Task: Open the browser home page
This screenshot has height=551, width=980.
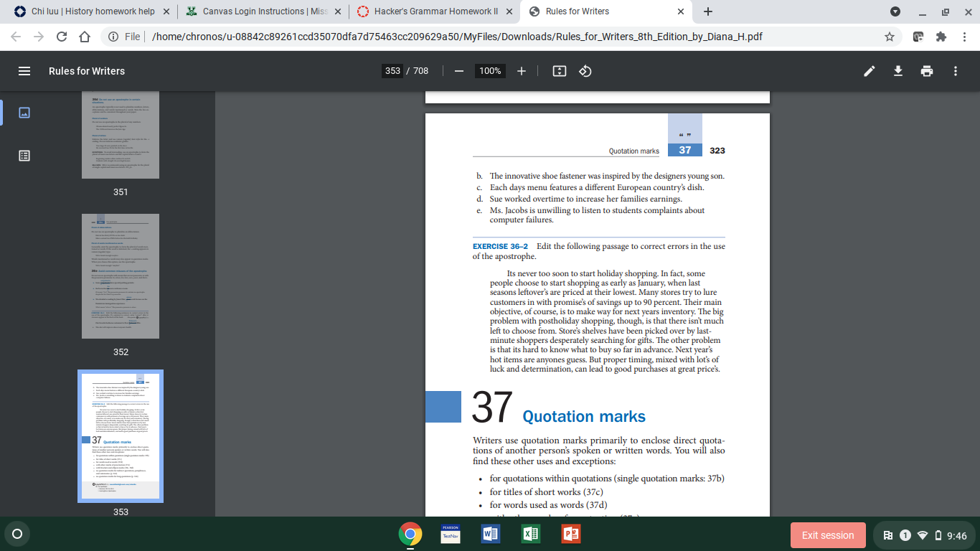Action: 85,37
